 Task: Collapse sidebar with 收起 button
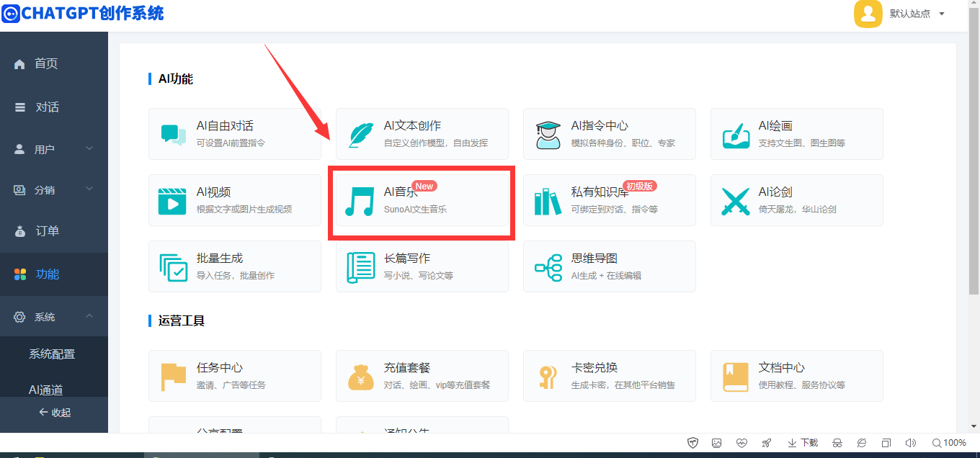54,413
